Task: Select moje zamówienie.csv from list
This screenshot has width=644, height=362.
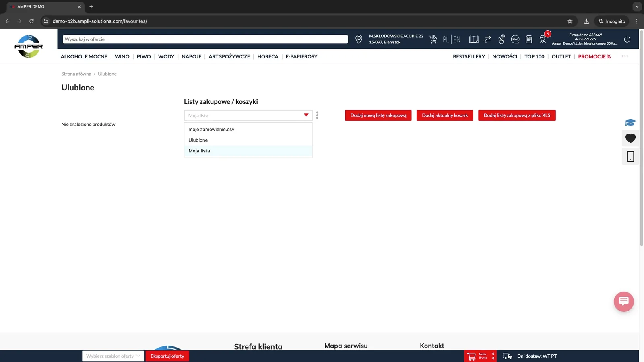Action: tap(248, 130)
